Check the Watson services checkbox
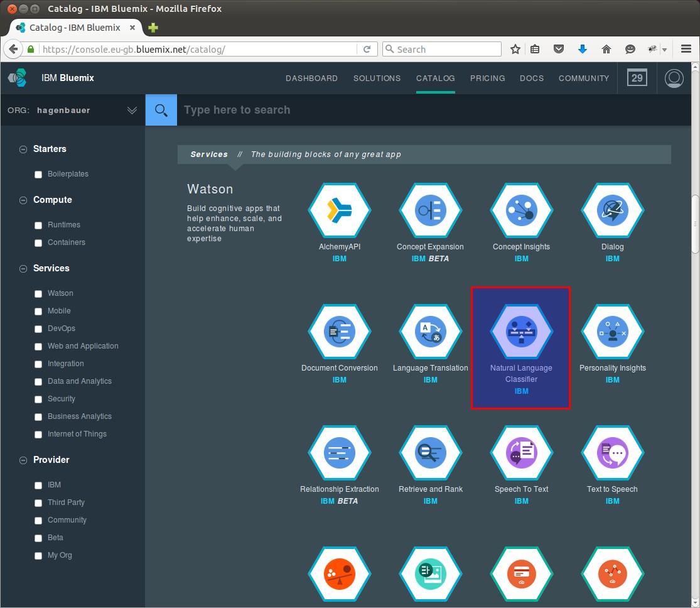Image resolution: width=700 pixels, height=608 pixels. 38,294
